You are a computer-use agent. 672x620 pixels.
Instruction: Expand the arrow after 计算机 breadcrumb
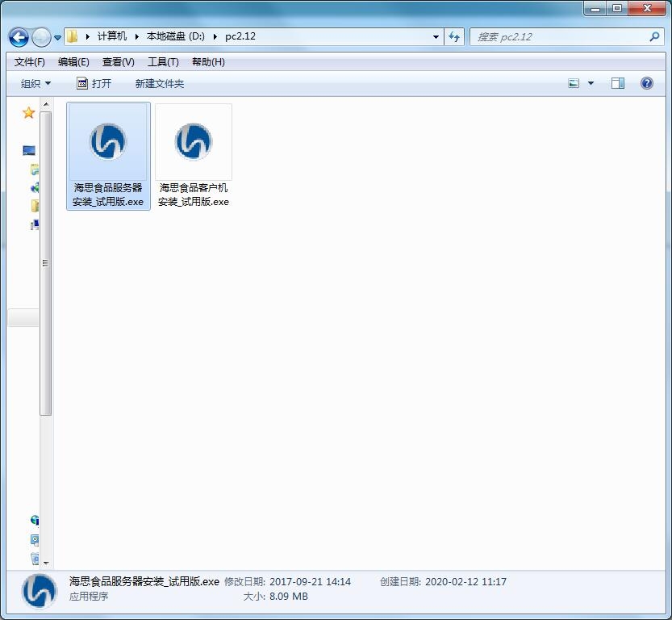pos(136,36)
